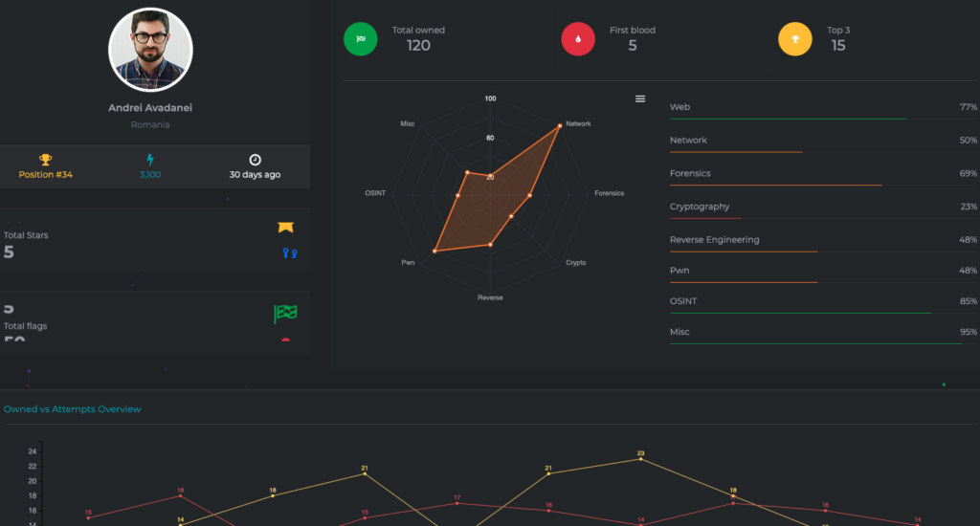Click the 3,100 points value
Image resolution: width=980 pixels, height=526 pixels.
150,174
